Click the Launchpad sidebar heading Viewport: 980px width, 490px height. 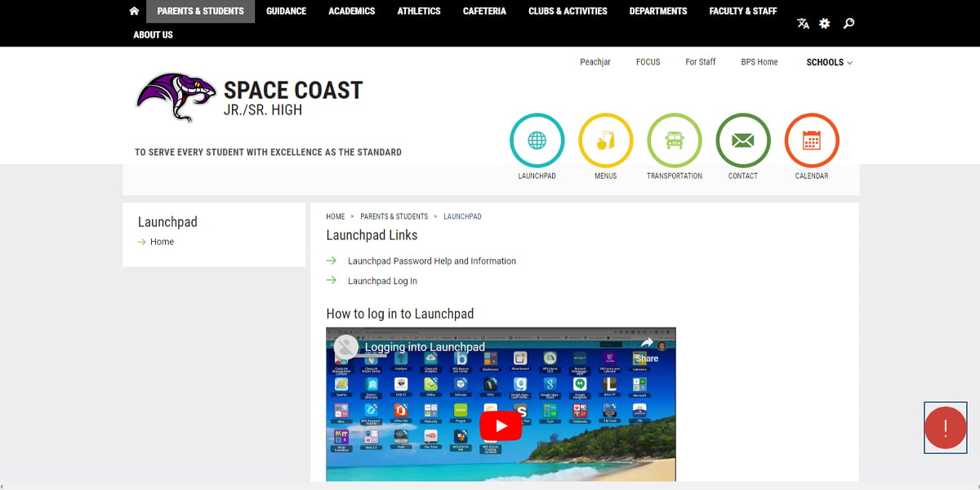[x=167, y=222]
